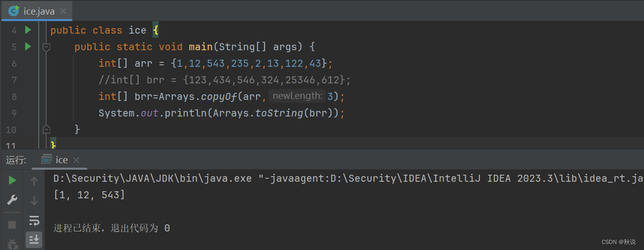Click the commented brr array line
This screenshot has height=250, width=644.
tap(224, 80)
